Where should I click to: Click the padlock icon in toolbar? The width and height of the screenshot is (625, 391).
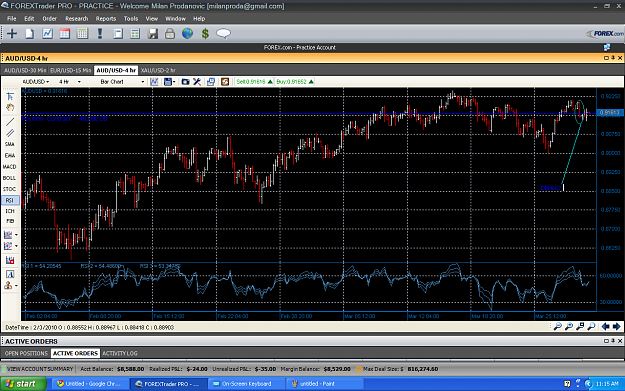tap(170, 33)
